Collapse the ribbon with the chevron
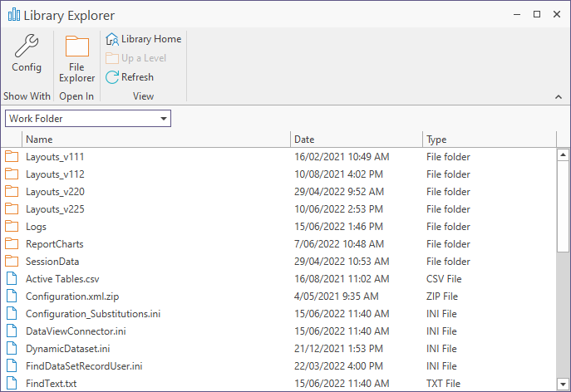Screen dimensions: 571x392 point(559,97)
